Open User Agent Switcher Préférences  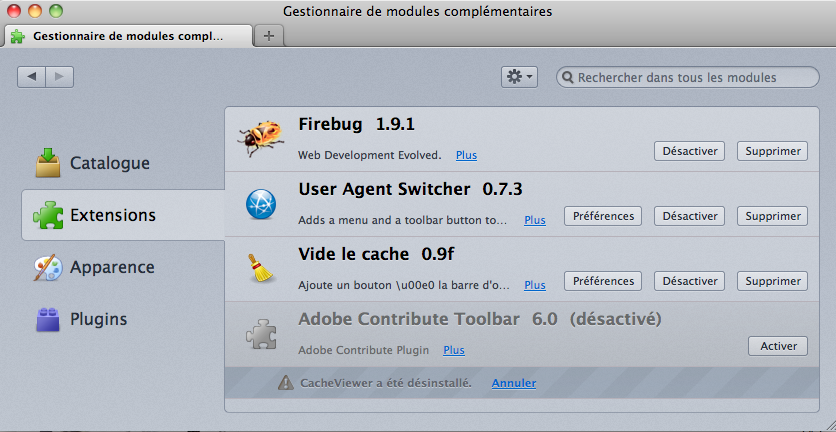click(603, 216)
